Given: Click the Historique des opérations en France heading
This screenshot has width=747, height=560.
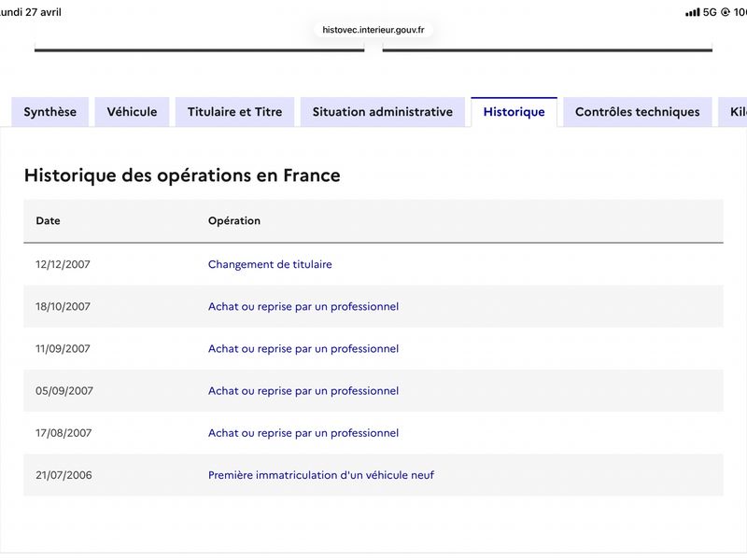Looking at the screenshot, I should [182, 175].
